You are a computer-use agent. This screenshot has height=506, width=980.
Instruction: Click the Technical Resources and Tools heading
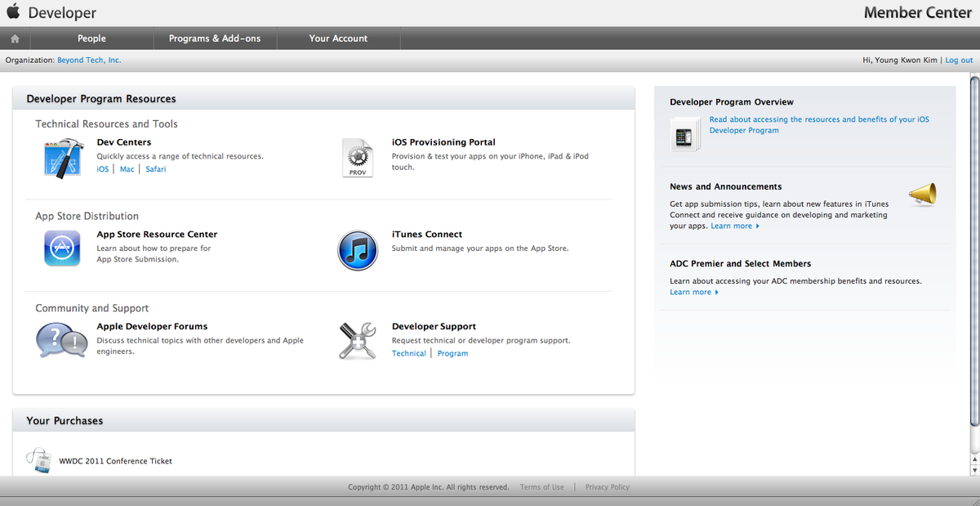coord(106,124)
